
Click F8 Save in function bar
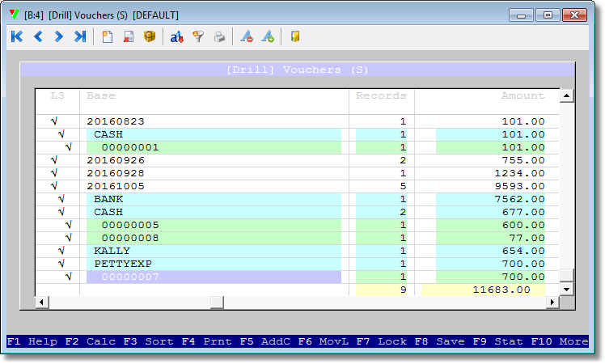coord(440,341)
